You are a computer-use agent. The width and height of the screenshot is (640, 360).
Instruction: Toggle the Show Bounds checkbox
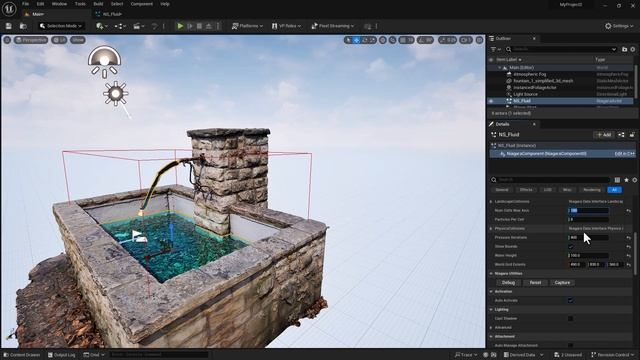(x=571, y=247)
